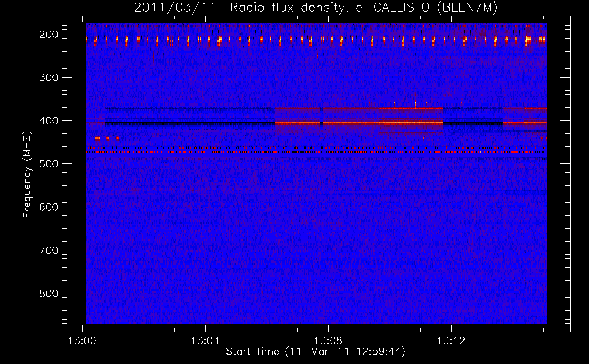Click the 500 frequency tick label
Image resolution: width=589 pixels, height=364 pixels.
pos(49,164)
